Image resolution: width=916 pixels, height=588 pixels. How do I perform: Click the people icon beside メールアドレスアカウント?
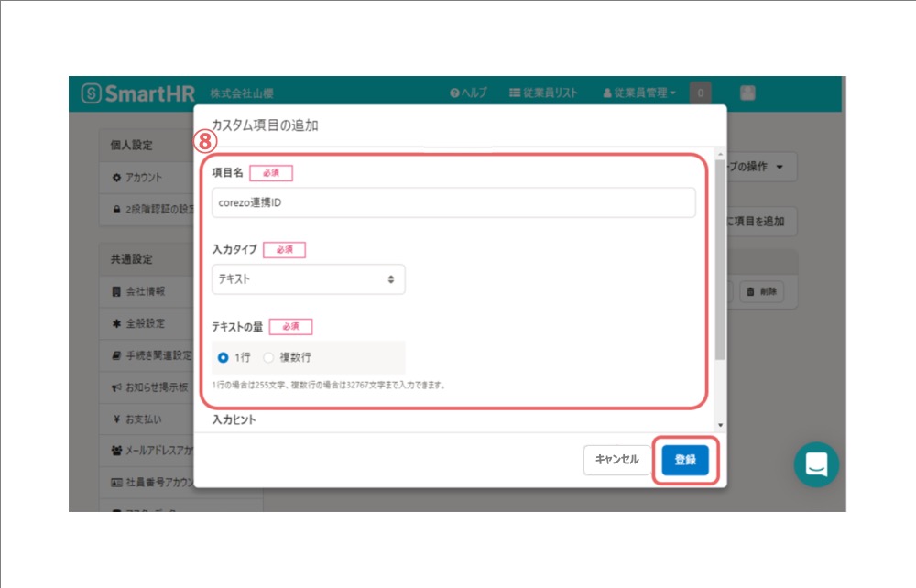pyautogui.click(x=116, y=451)
